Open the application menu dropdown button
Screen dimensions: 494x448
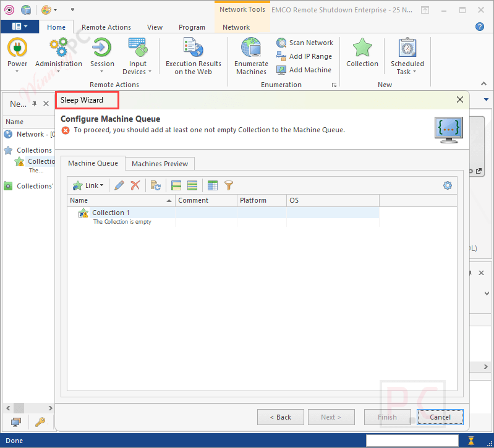pos(20,27)
